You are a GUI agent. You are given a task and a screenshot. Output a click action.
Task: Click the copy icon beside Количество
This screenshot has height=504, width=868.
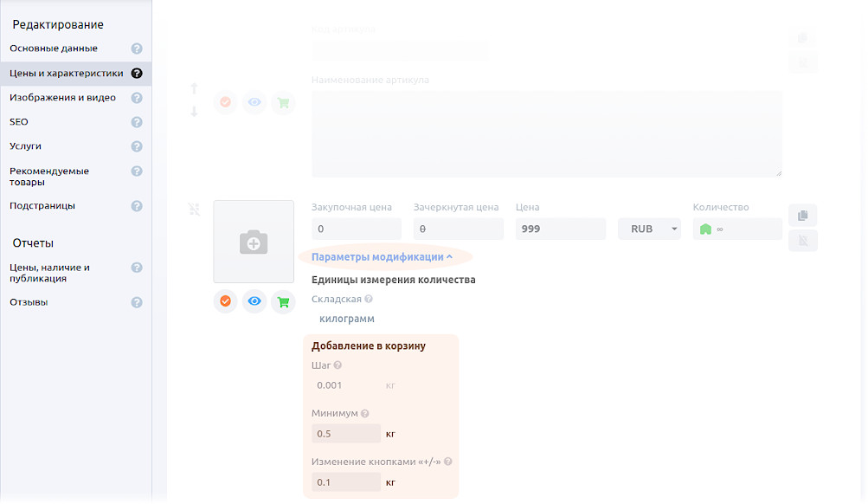[x=802, y=216]
